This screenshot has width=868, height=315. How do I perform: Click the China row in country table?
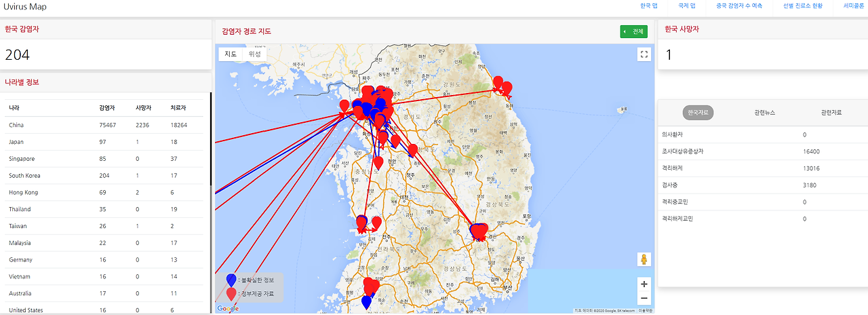click(104, 125)
